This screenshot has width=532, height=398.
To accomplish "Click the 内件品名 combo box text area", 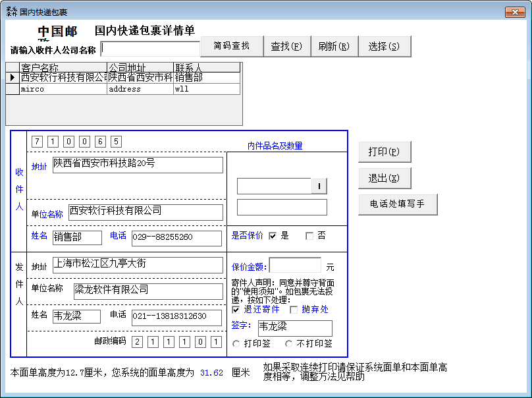I will pos(274,186).
